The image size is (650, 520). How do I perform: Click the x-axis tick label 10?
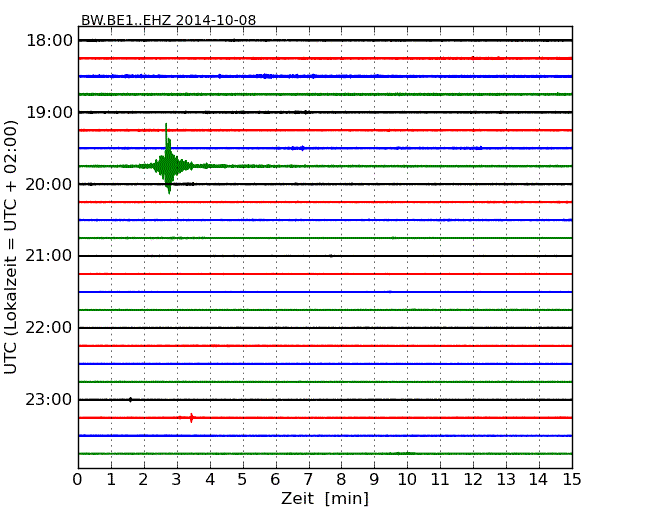pyautogui.click(x=407, y=480)
